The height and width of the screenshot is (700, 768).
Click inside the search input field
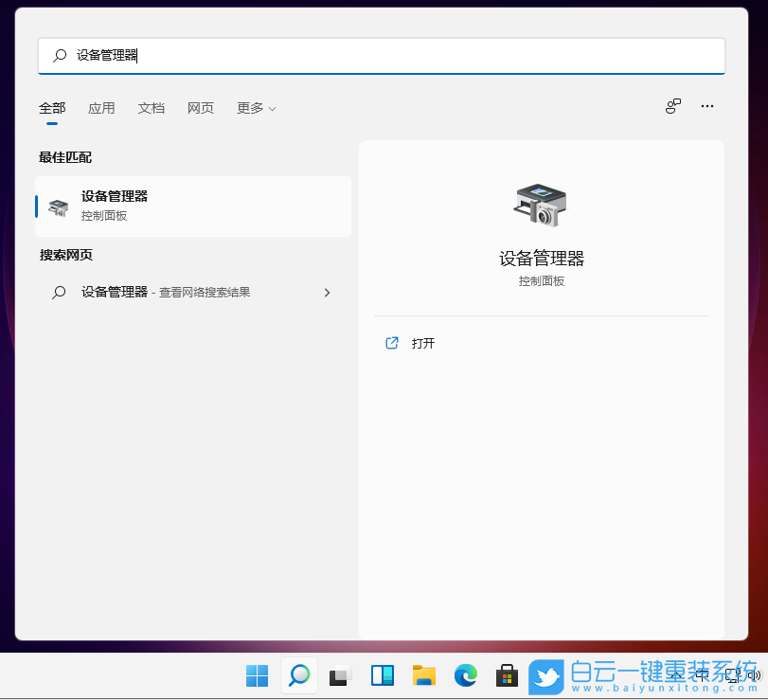pyautogui.click(x=379, y=56)
